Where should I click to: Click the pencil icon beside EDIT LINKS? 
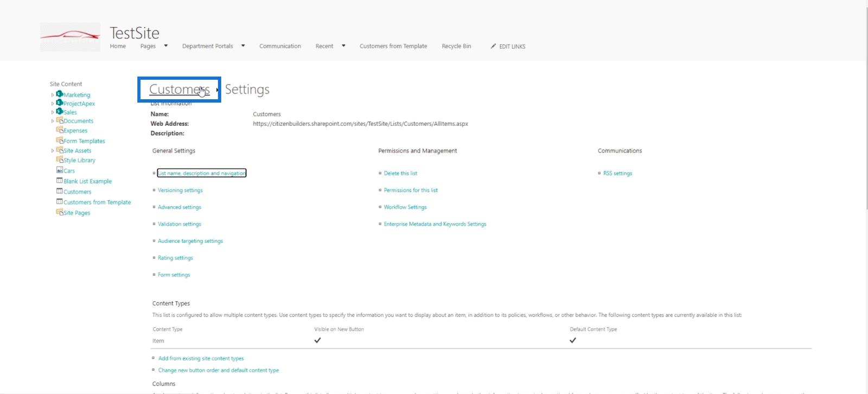click(x=493, y=46)
